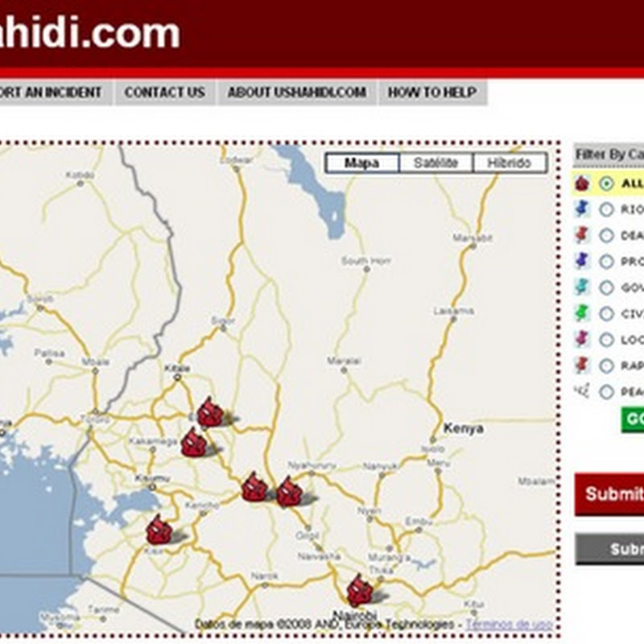Viewport: 644px width, 644px height.
Task: Click the Marsabit town label
Action: pyautogui.click(x=473, y=237)
